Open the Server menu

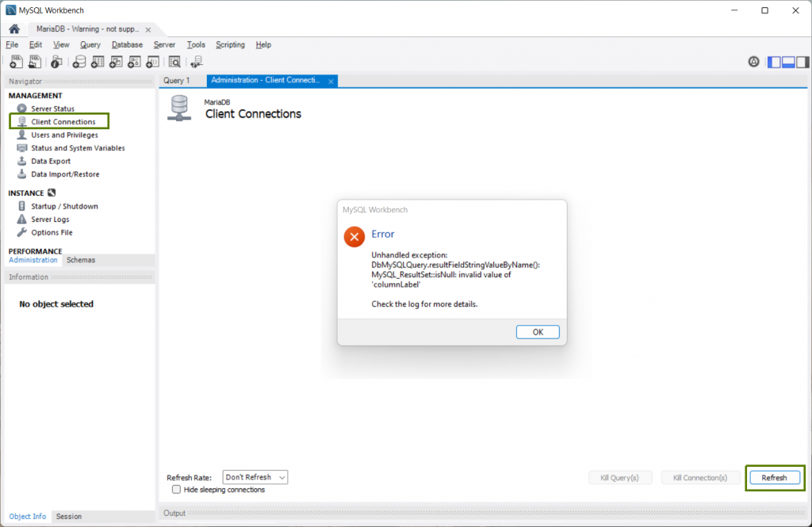[164, 44]
